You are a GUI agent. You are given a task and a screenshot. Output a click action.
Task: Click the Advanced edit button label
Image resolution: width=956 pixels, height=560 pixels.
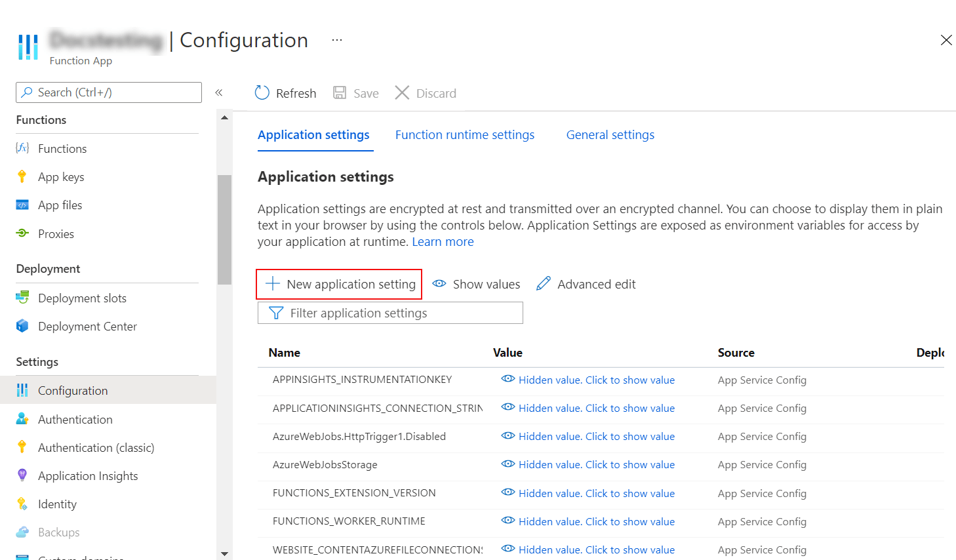597,284
